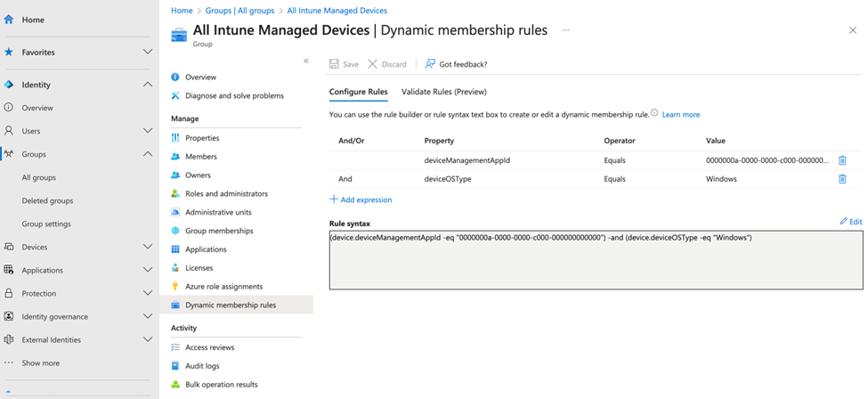The image size is (868, 399).
Task: Collapse the group menu with double chevron
Action: click(306, 61)
